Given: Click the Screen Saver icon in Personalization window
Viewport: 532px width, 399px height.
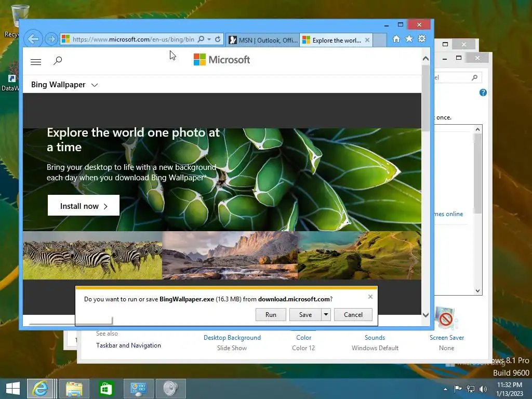Looking at the screenshot, I should click(446, 318).
